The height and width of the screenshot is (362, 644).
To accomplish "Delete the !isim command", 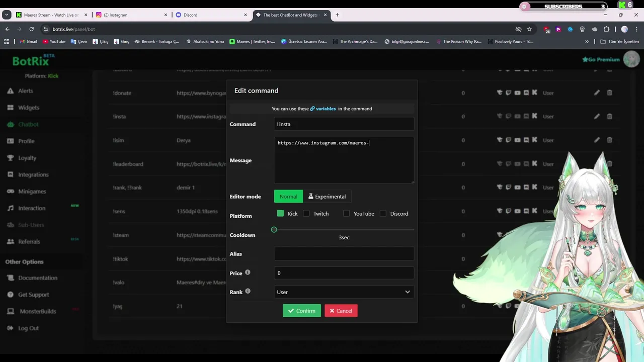I will tap(609, 140).
